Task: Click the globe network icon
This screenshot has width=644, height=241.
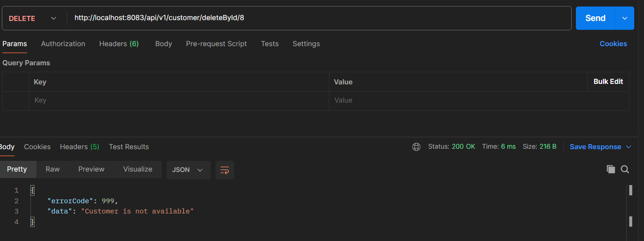Action: [x=416, y=147]
